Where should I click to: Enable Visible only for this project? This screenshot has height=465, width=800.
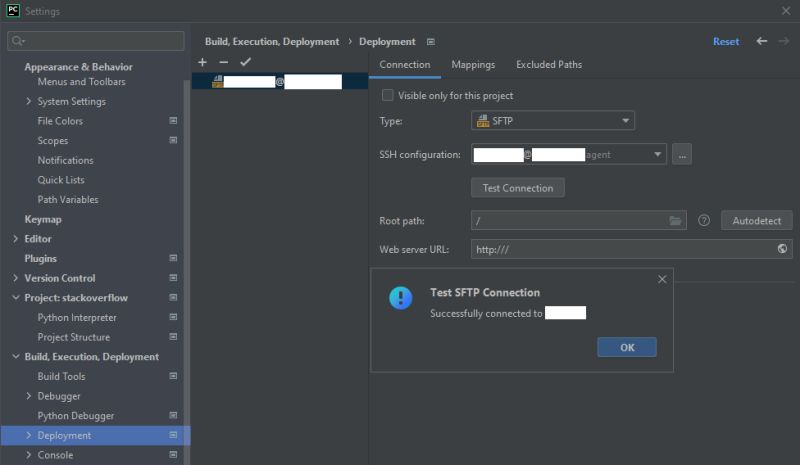coord(388,95)
